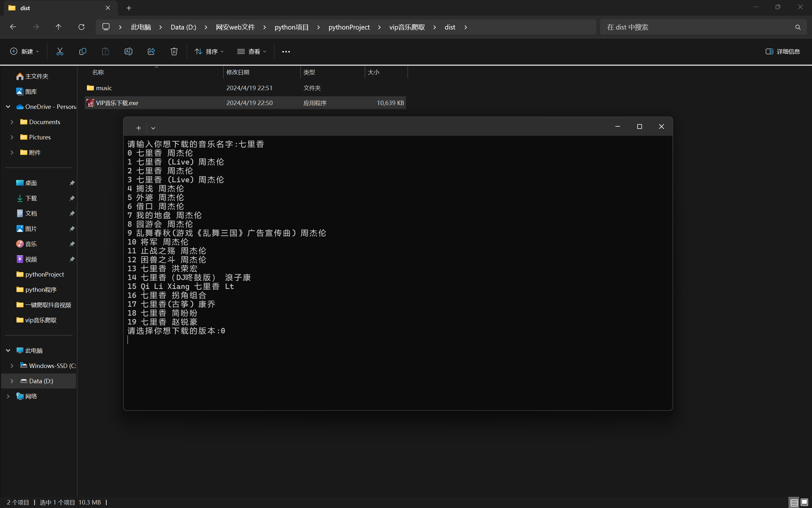Select the VIP音乐下载.exe file
The image size is (812, 508).
point(245,103)
